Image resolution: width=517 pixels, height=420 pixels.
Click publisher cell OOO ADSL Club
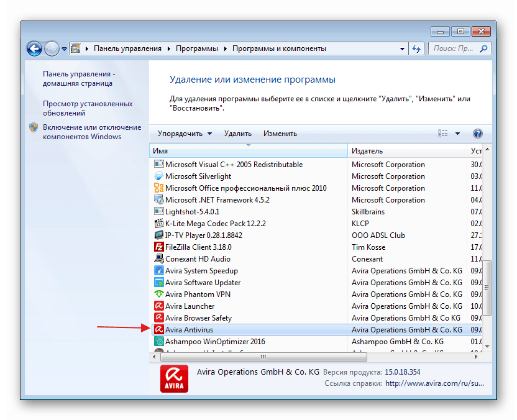pos(378,235)
